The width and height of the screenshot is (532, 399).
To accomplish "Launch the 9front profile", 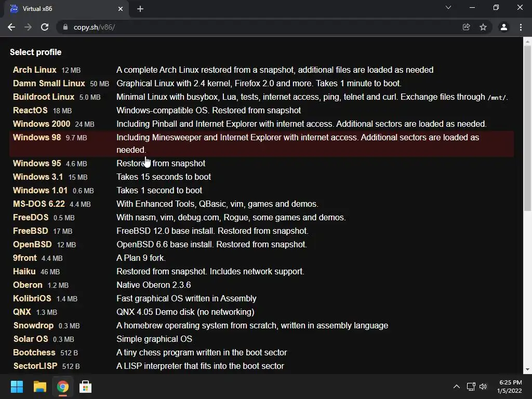I will point(25,258).
